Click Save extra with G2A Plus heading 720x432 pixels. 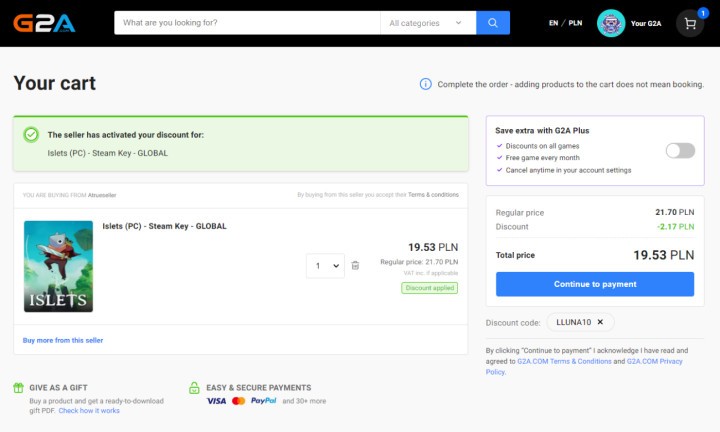coord(542,130)
